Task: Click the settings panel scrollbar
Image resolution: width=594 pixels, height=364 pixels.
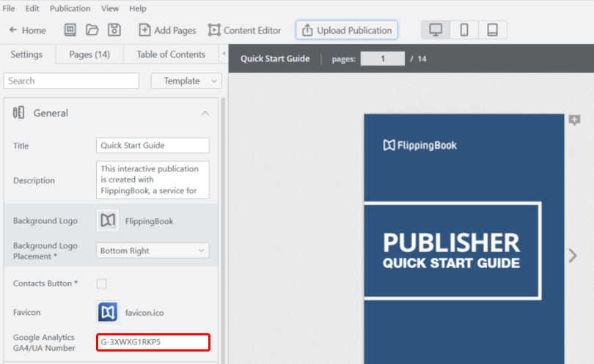Action: pyautogui.click(x=223, y=230)
